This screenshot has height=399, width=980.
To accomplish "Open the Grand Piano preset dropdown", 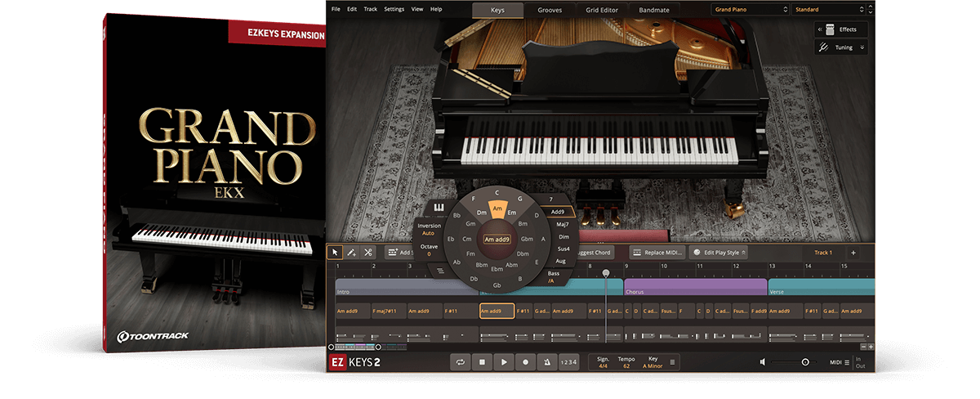I will pos(749,10).
